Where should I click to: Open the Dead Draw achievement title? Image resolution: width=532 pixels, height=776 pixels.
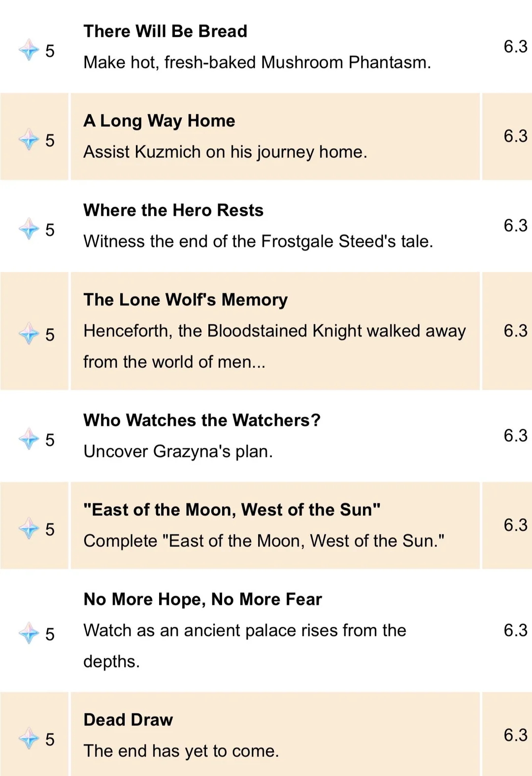[128, 720]
